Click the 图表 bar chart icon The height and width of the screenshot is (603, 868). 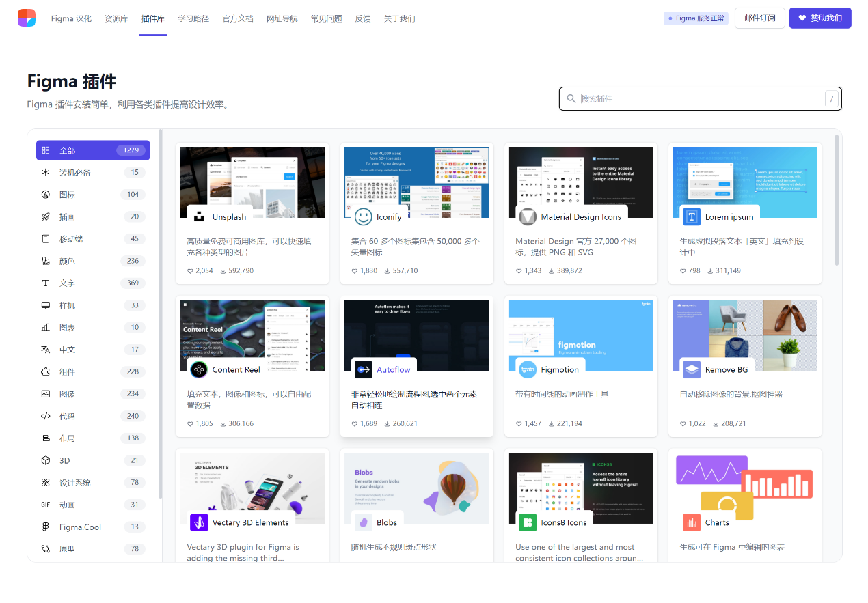tap(46, 327)
